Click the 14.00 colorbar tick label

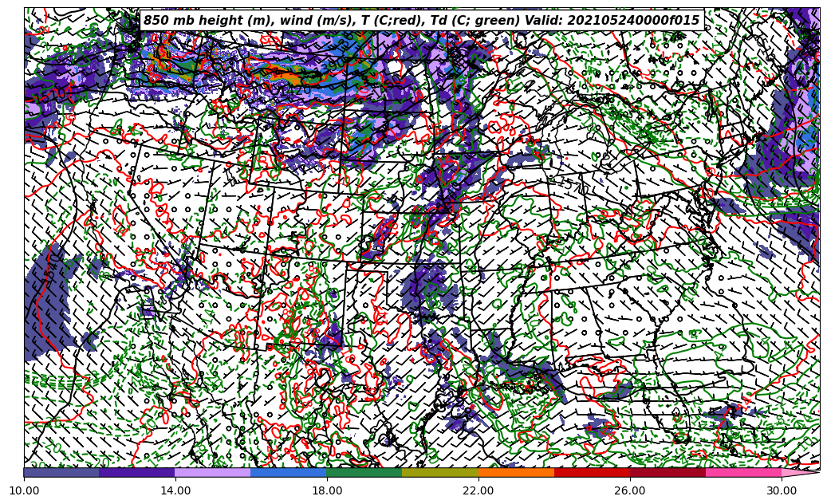175,490
